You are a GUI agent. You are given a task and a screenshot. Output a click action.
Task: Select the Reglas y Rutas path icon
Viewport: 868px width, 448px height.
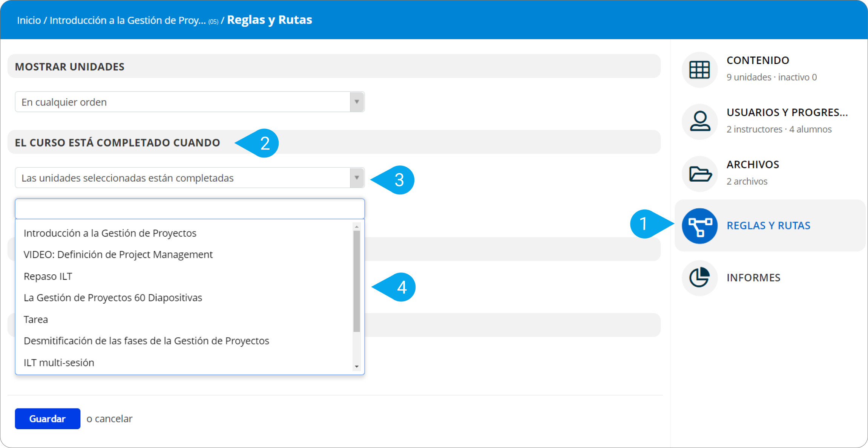pyautogui.click(x=699, y=226)
